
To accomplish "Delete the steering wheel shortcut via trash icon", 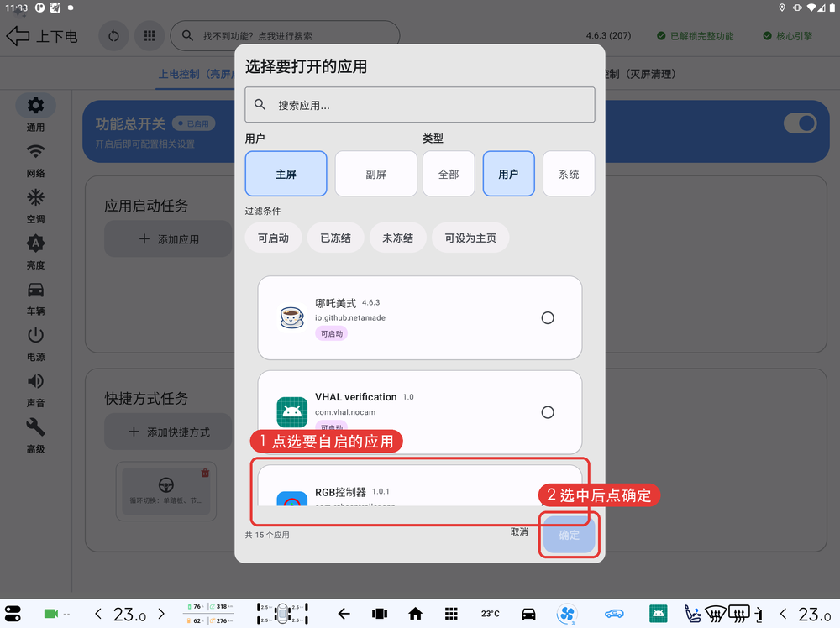I will click(x=205, y=473).
